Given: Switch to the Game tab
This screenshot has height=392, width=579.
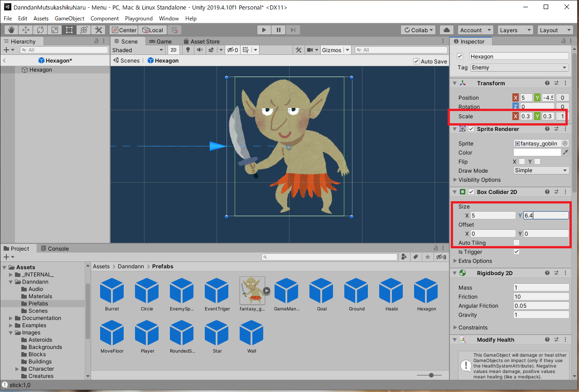Looking at the screenshot, I should 160,41.
